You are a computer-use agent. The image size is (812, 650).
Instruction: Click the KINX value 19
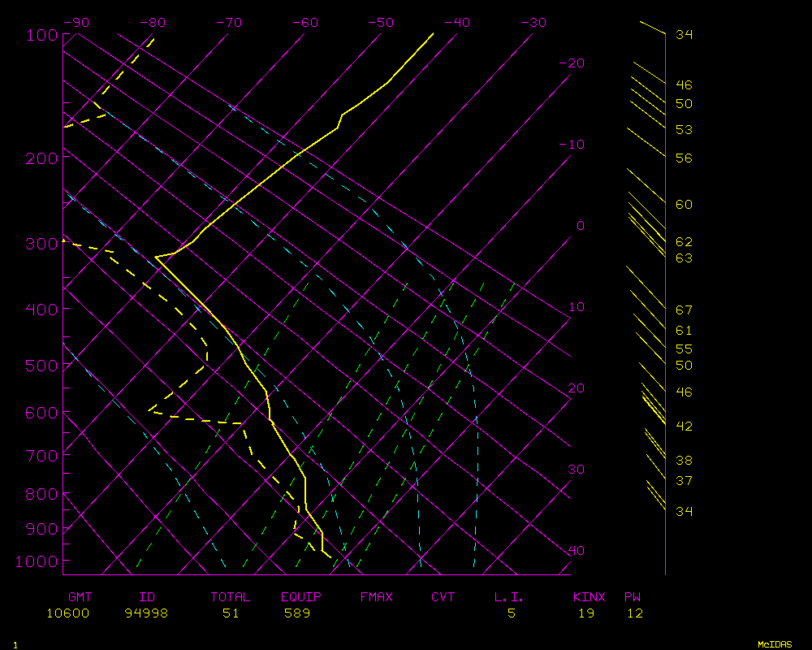pos(586,613)
